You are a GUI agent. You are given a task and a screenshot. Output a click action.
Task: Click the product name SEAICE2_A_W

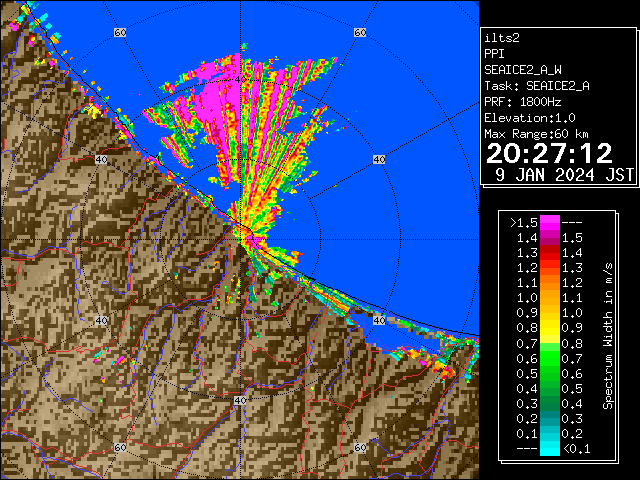coord(523,70)
